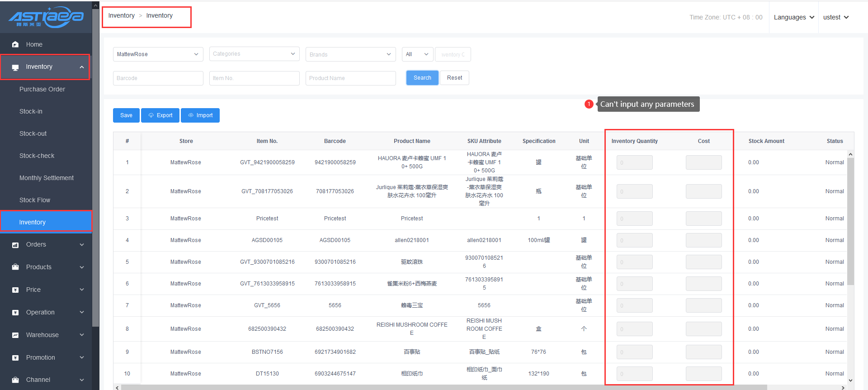Image resolution: width=868 pixels, height=390 pixels.
Task: Click the table's horizontal scrollbar
Action: click(443, 387)
